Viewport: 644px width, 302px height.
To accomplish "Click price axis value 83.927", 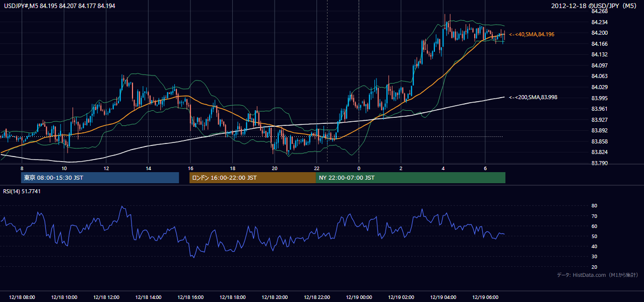I will tap(600, 120).
